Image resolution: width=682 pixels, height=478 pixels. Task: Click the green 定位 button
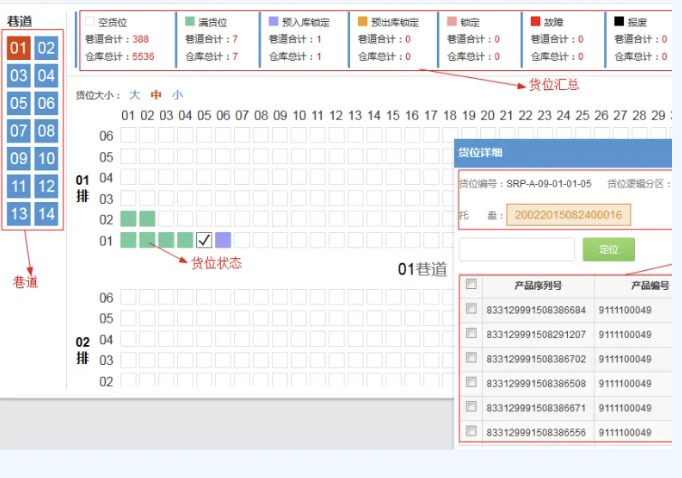[608, 249]
